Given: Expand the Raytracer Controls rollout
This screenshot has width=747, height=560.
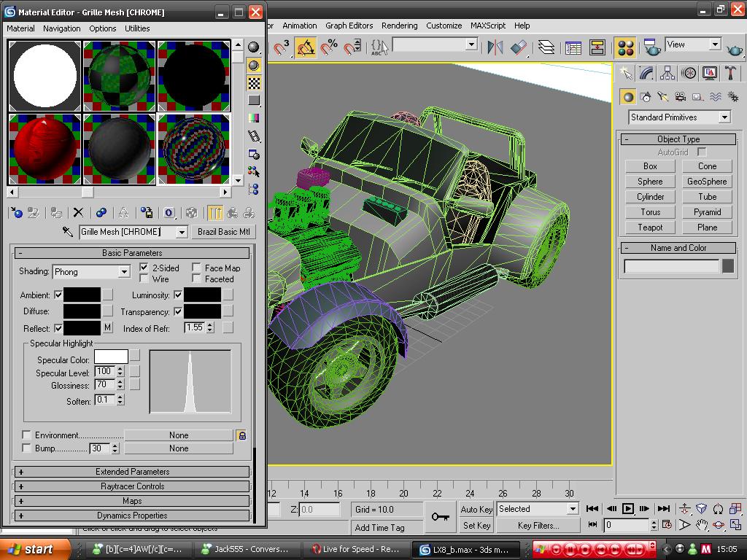Looking at the screenshot, I should (x=132, y=486).
